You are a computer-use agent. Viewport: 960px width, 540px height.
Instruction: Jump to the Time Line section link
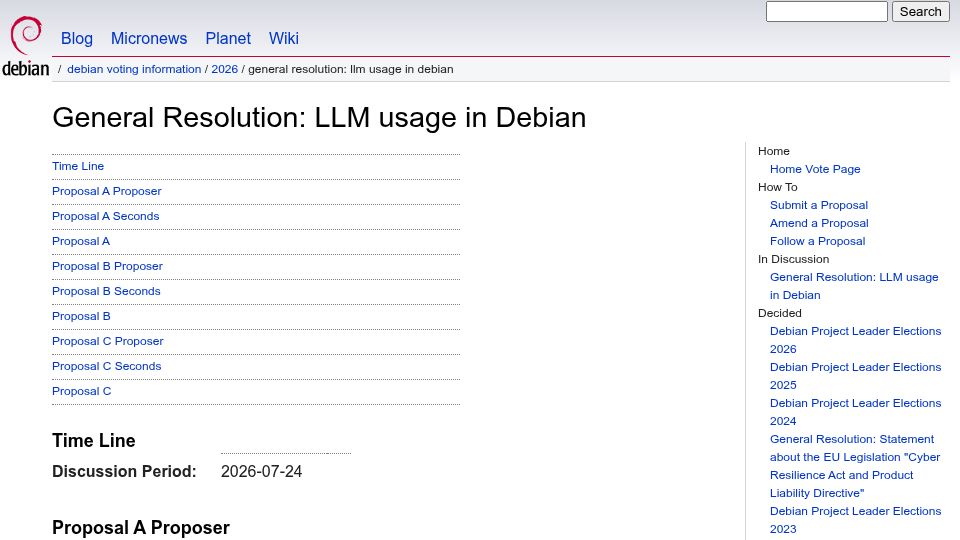78,166
